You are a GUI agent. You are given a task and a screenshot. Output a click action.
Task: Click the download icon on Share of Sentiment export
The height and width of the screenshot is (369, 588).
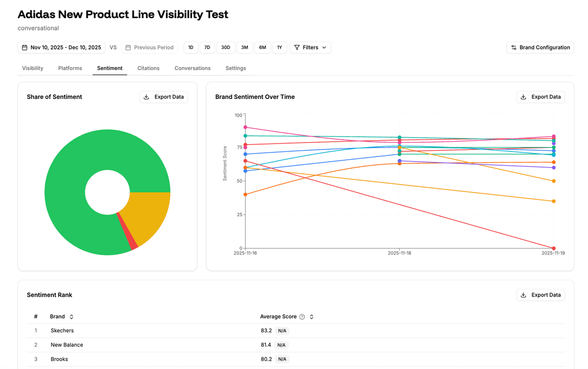click(x=146, y=97)
